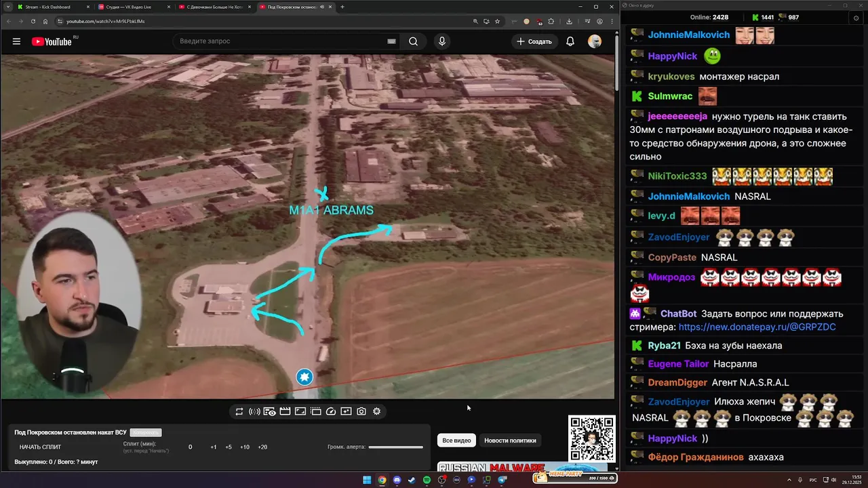
Task: Click the loop icon in video toolbar
Action: 239,411
